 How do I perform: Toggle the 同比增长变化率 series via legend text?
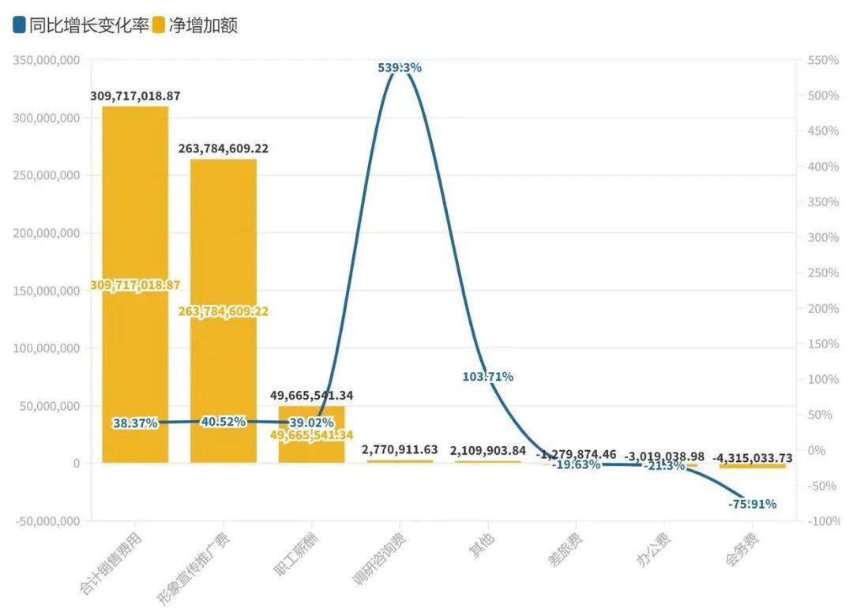[x=88, y=25]
